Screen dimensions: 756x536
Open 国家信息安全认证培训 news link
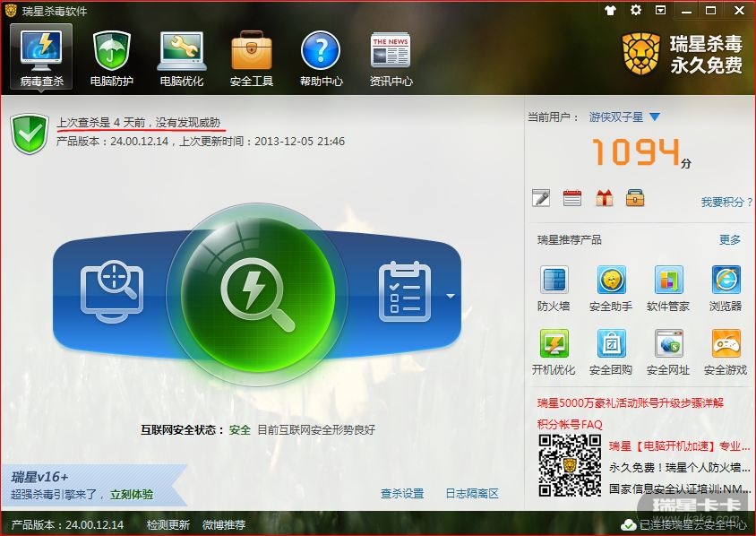(x=679, y=488)
